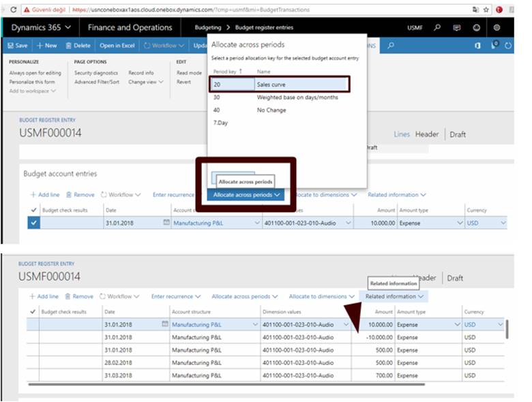Click the Security diagnostics link
The image size is (532, 402).
pos(96,73)
